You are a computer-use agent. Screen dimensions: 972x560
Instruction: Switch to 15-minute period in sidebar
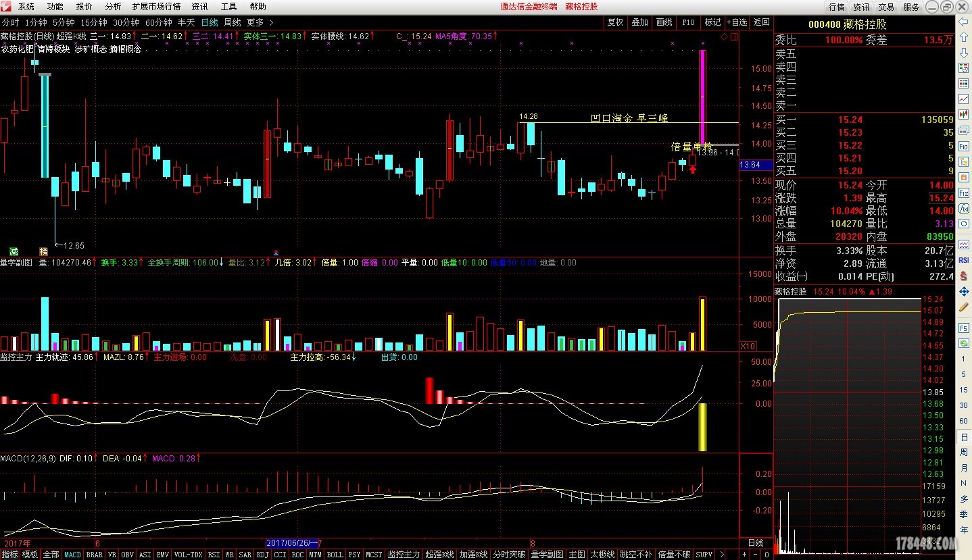pyautogui.click(x=964, y=390)
